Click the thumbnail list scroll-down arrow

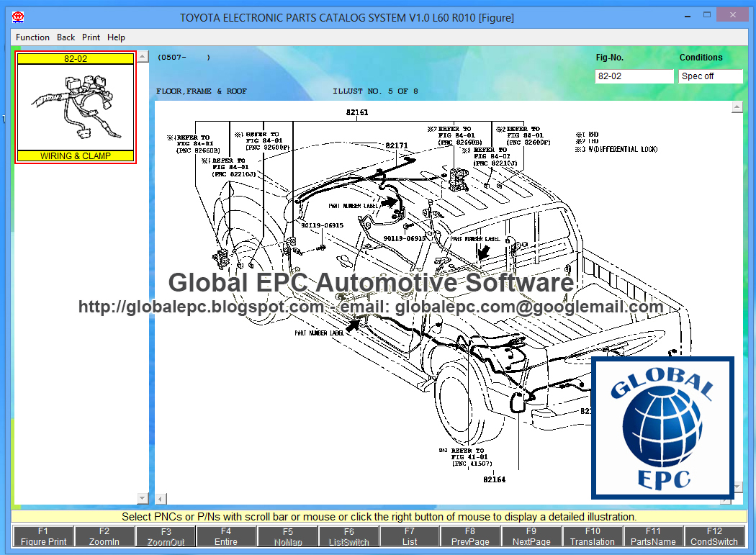[143, 498]
